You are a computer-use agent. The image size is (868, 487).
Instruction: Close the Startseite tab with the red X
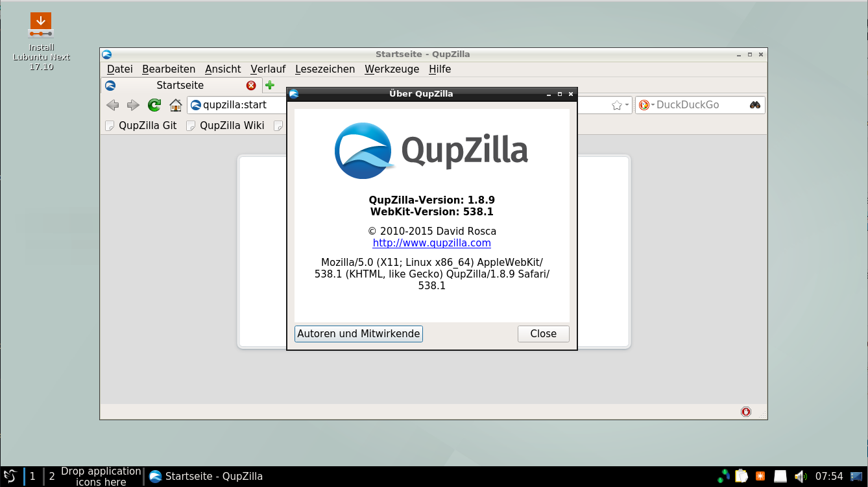pyautogui.click(x=251, y=86)
